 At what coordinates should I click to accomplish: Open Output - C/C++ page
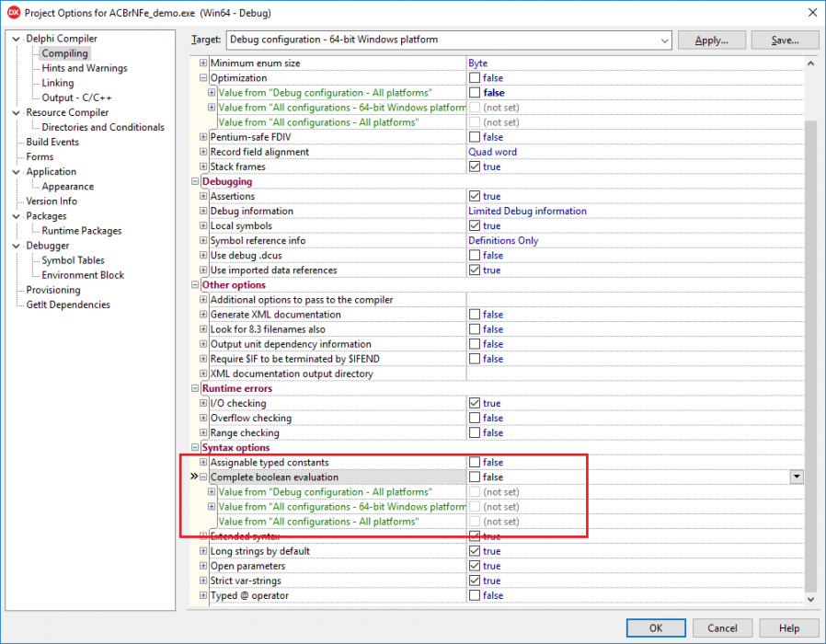[77, 98]
